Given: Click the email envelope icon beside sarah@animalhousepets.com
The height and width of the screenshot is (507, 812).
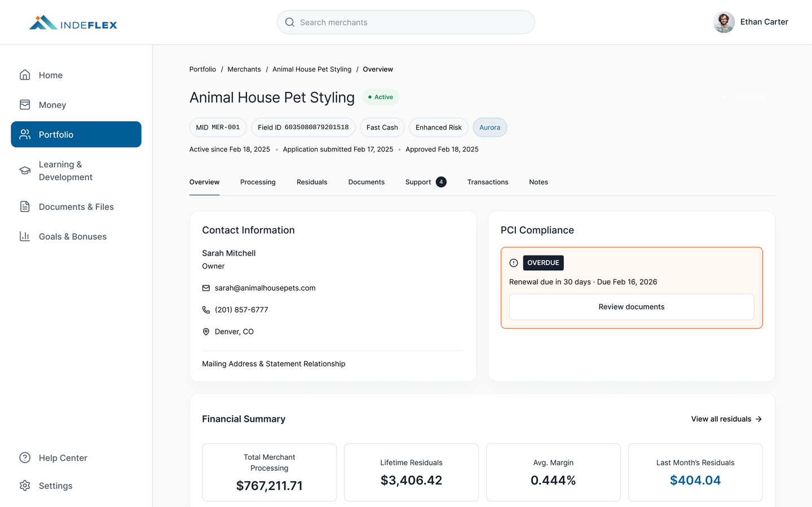Looking at the screenshot, I should click(206, 288).
